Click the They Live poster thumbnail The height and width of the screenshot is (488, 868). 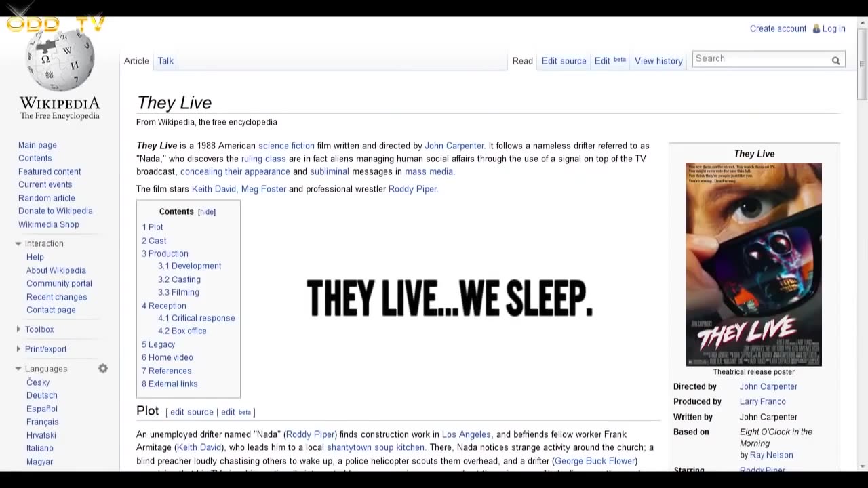[x=754, y=264]
